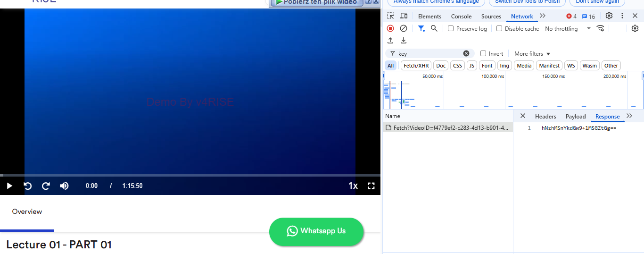Screen dimensions: 644x254
Task: Change playback speed from 1x
Action: [x=353, y=186]
